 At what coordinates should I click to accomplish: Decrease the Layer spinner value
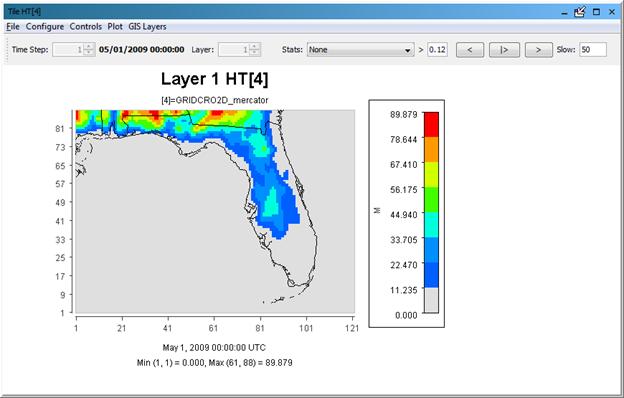255,53
